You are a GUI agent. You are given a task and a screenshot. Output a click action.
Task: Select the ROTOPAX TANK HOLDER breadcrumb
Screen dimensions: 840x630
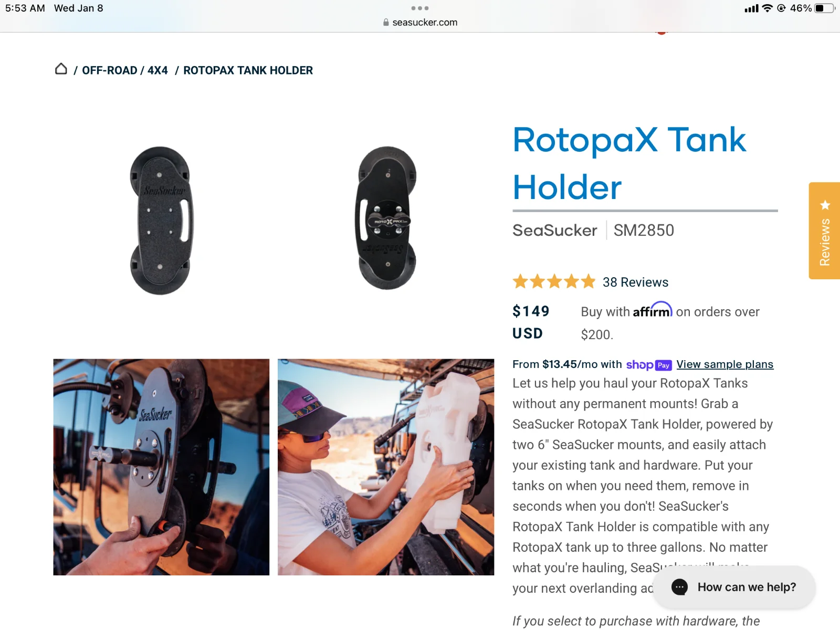click(248, 70)
